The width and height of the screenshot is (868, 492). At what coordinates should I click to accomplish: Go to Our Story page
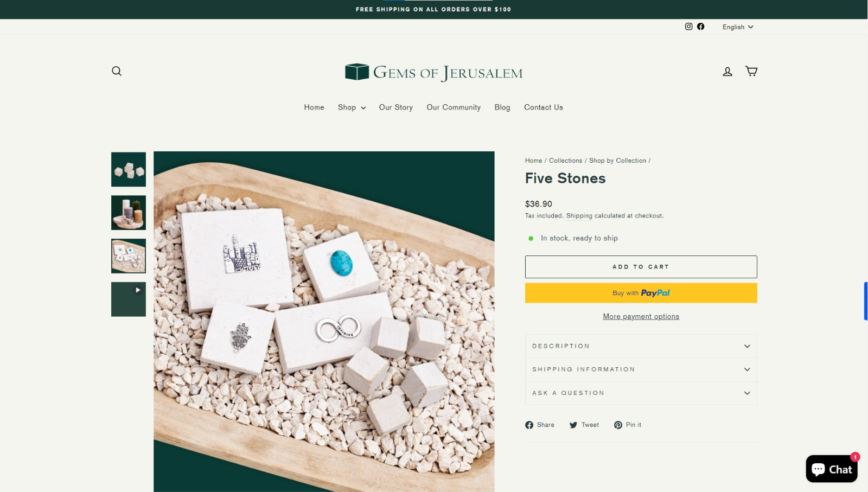coord(396,107)
